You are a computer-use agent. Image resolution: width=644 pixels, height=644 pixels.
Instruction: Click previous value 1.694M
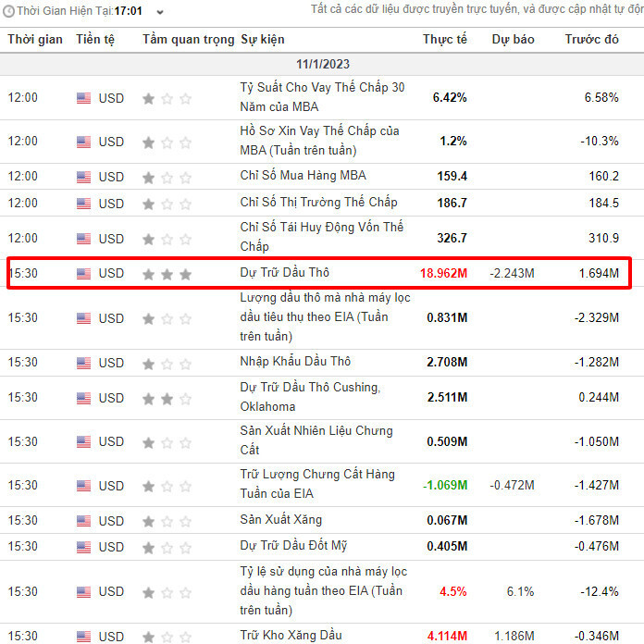pyautogui.click(x=599, y=273)
